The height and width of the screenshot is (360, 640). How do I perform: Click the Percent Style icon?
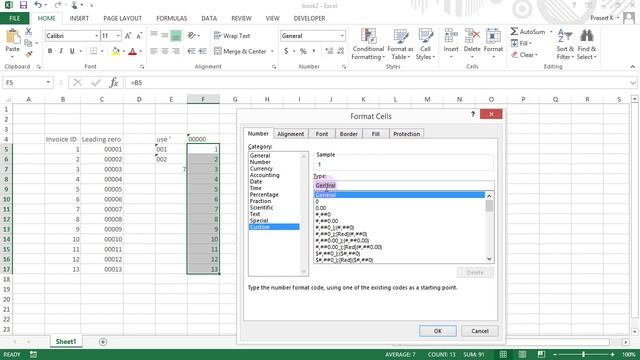pyautogui.click(x=303, y=51)
